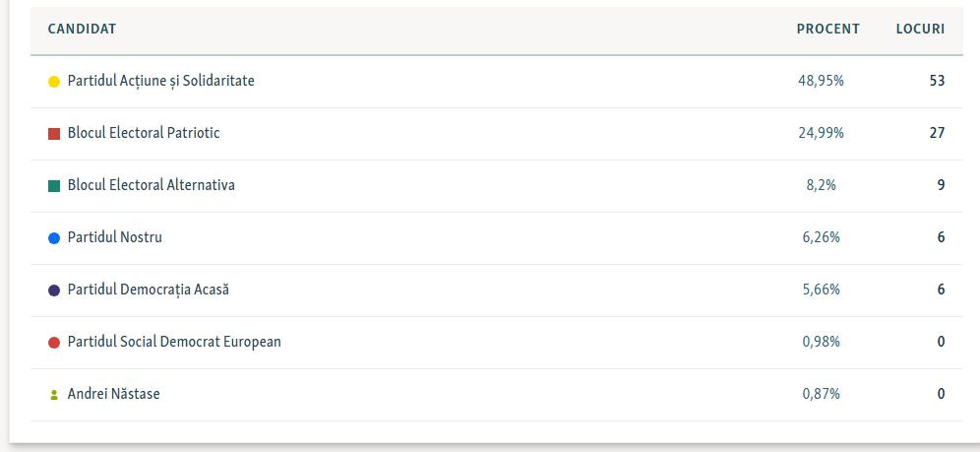Screen dimensions: 980x452
Task: Click the 24,99% percentage value
Action: pyautogui.click(x=821, y=133)
